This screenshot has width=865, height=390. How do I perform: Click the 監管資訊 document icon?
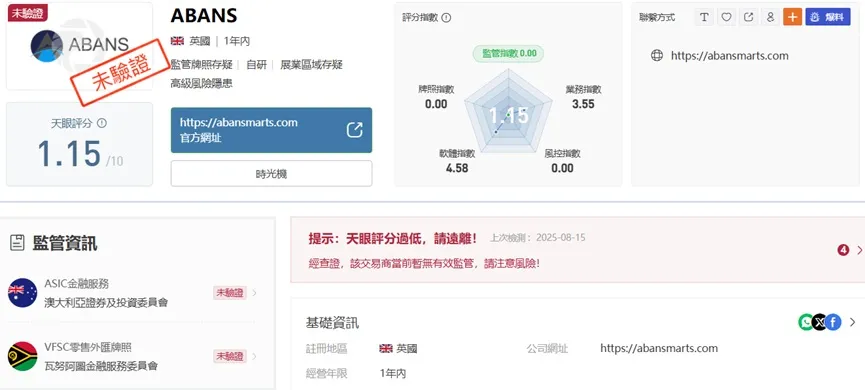[x=17, y=243]
